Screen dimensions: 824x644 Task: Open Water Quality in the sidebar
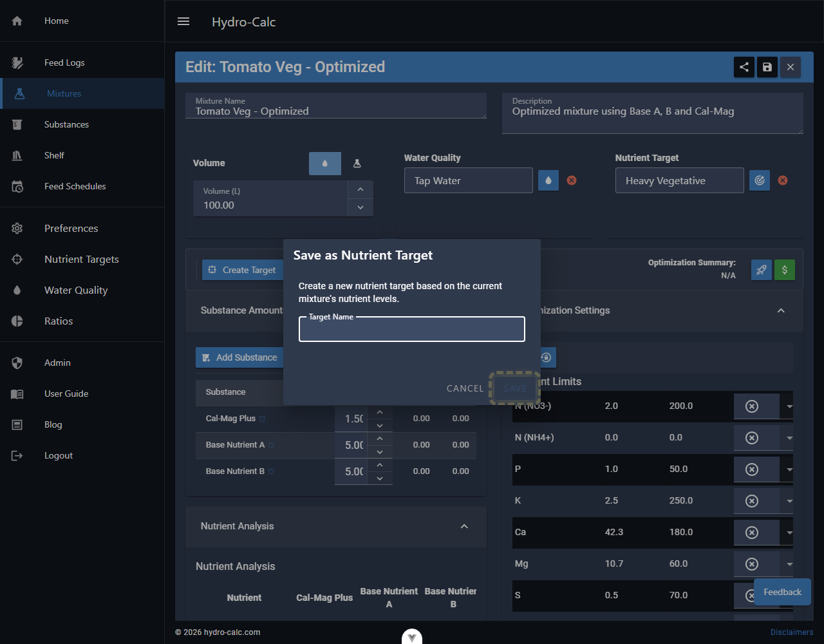[82, 290]
